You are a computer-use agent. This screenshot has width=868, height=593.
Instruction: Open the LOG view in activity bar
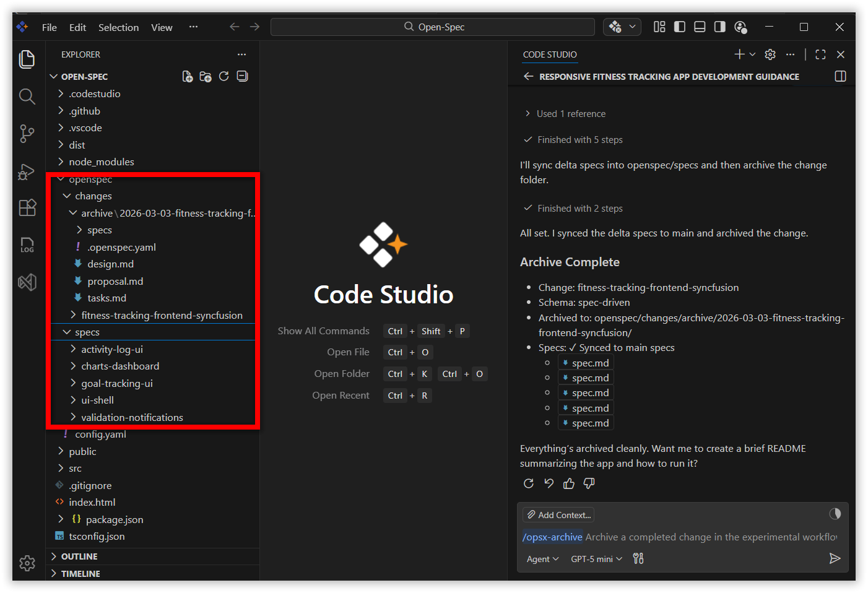coord(27,245)
